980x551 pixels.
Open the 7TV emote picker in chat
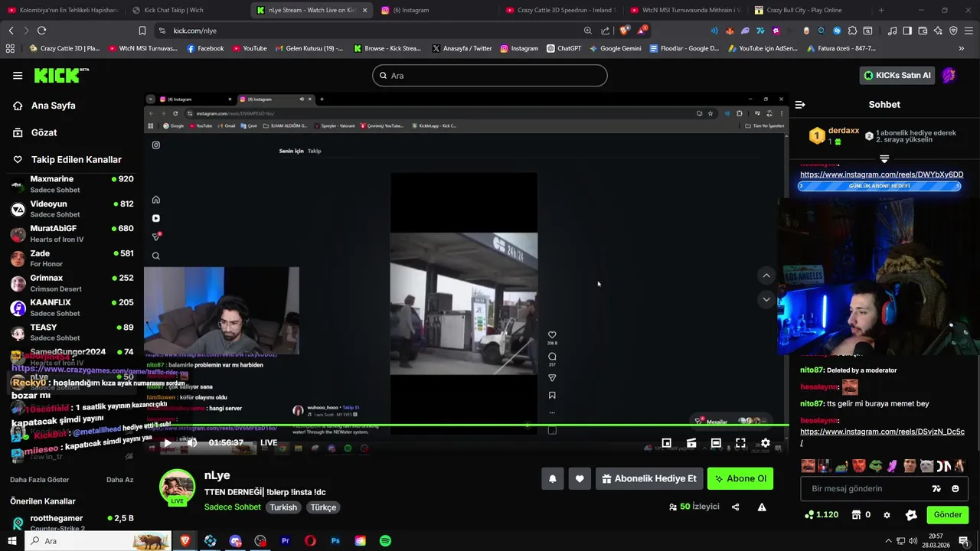tap(936, 488)
